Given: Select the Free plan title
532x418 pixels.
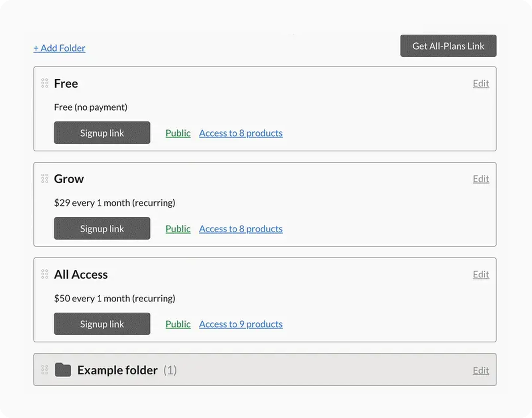Looking at the screenshot, I should (x=66, y=83).
